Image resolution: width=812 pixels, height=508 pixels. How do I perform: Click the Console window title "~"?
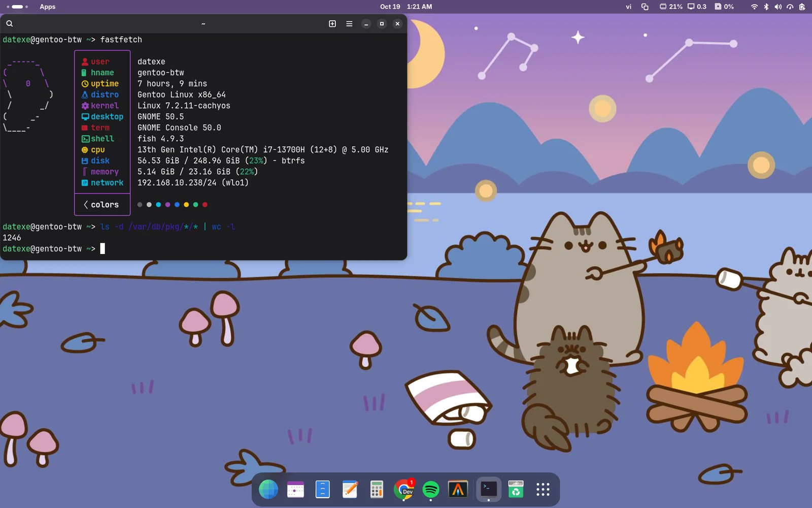pyautogui.click(x=203, y=23)
